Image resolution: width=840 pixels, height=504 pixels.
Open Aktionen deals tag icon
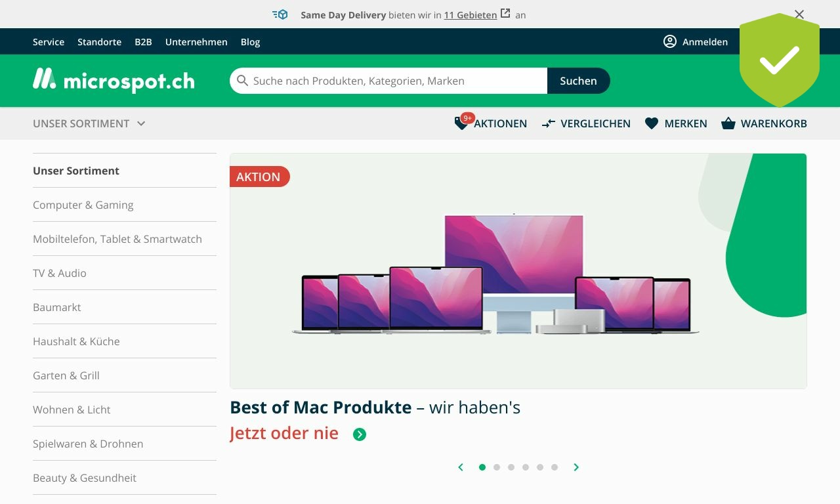462,123
